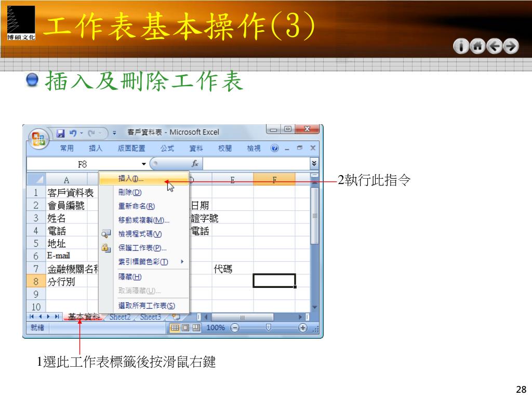Image resolution: width=532 pixels, height=399 pixels.
Task: Click the zoom out minus button
Action: (235, 328)
